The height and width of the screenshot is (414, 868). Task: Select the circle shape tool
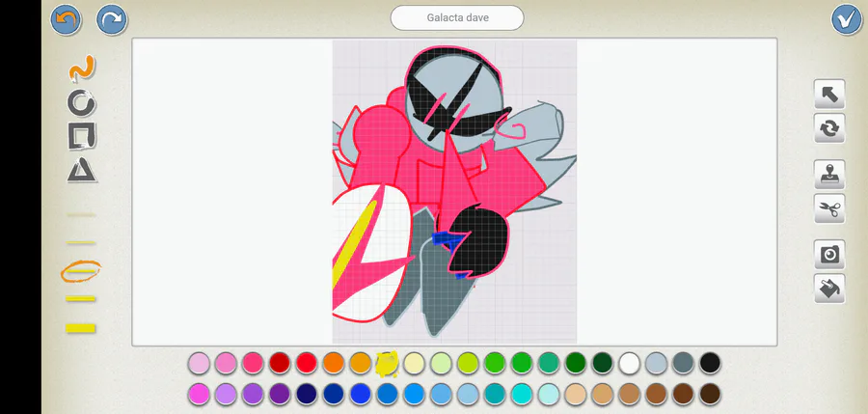81,102
